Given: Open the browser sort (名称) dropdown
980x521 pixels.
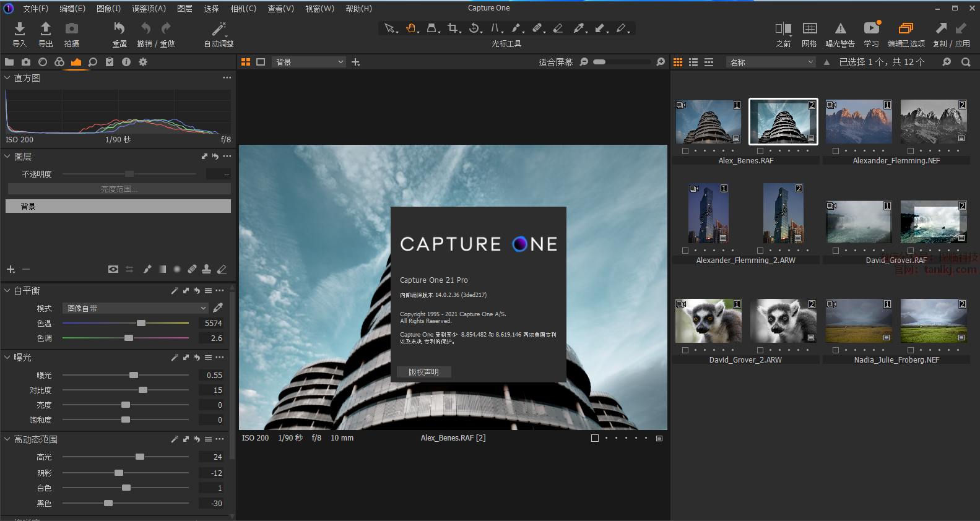Looking at the screenshot, I should point(771,62).
